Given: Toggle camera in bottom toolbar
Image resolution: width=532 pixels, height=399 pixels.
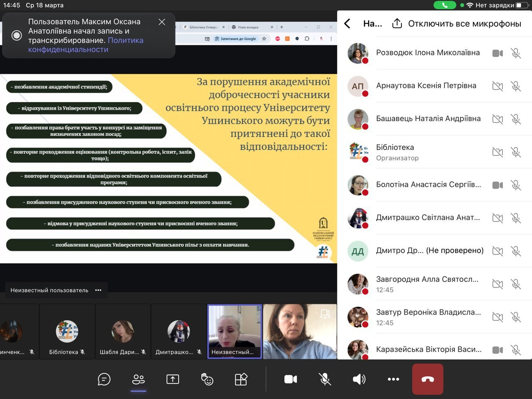Looking at the screenshot, I should point(291,379).
